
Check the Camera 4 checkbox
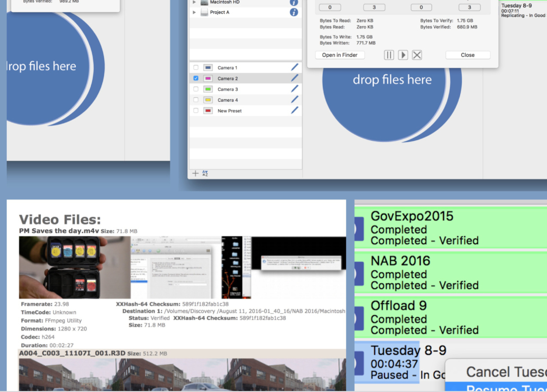(x=196, y=100)
